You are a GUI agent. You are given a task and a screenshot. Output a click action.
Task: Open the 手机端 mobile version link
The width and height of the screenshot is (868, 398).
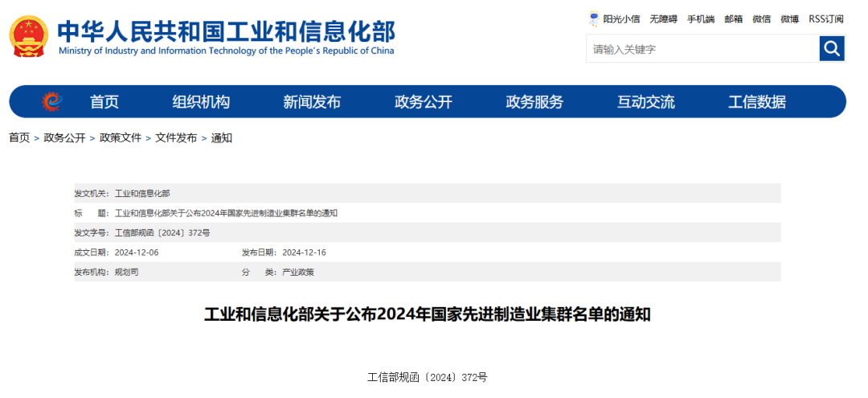pos(700,18)
